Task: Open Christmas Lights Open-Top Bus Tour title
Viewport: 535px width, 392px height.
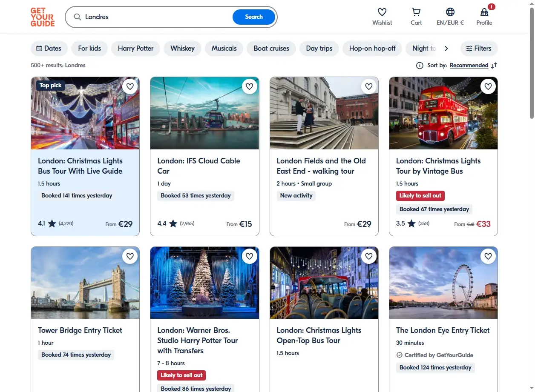Action: coord(319,335)
